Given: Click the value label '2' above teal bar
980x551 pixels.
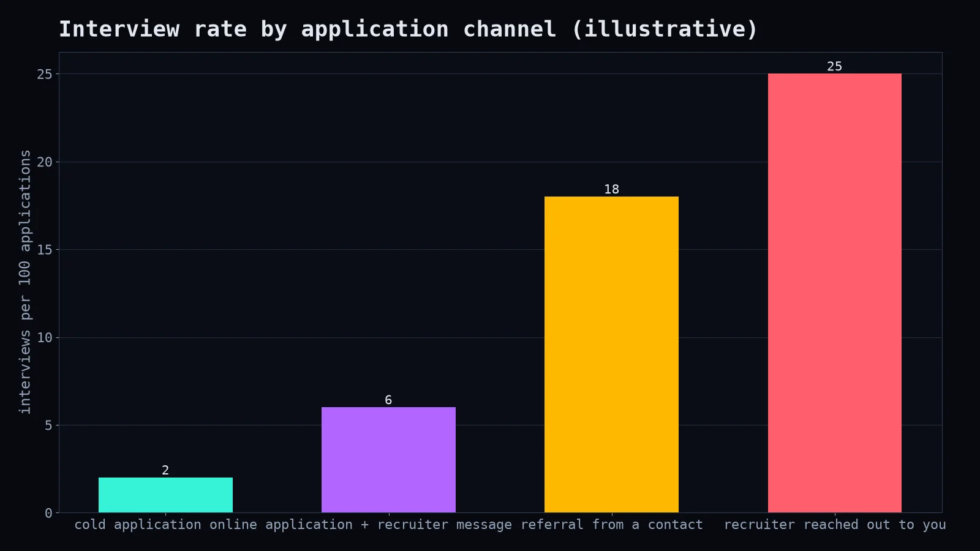Looking at the screenshot, I should 165,470.
